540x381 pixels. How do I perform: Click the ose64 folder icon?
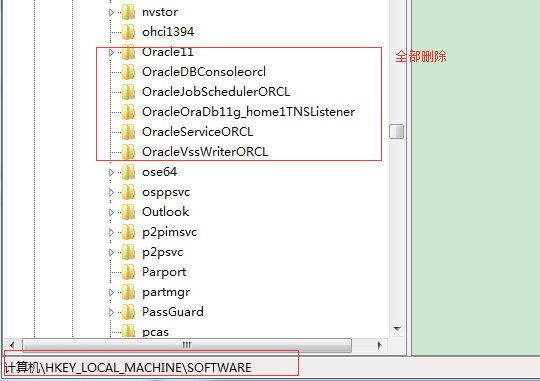[128, 172]
